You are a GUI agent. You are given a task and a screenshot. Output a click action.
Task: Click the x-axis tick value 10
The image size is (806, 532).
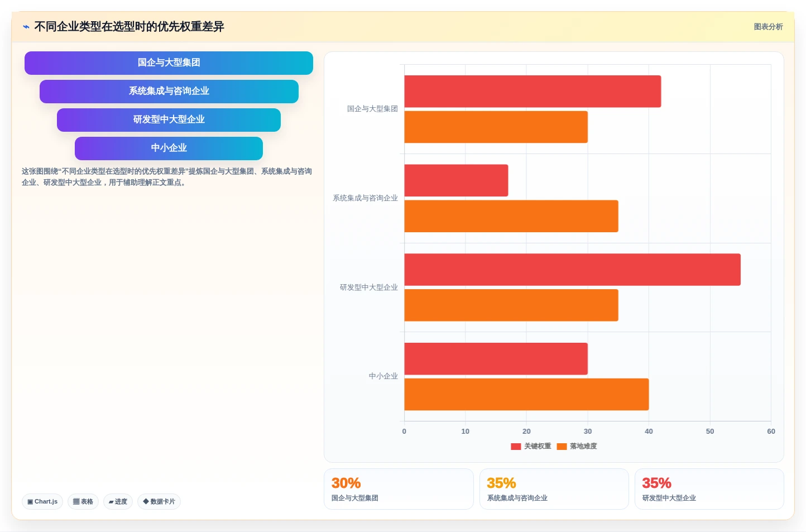point(466,432)
